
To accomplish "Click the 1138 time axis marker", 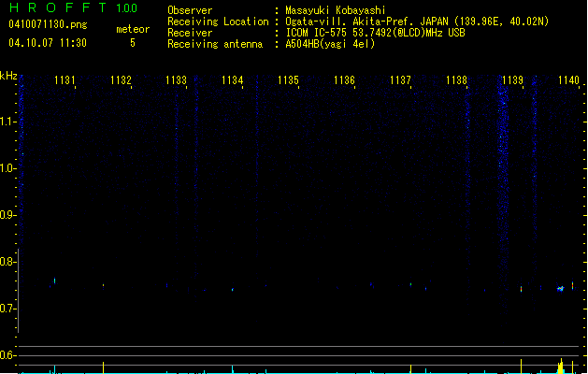I will click(456, 80).
